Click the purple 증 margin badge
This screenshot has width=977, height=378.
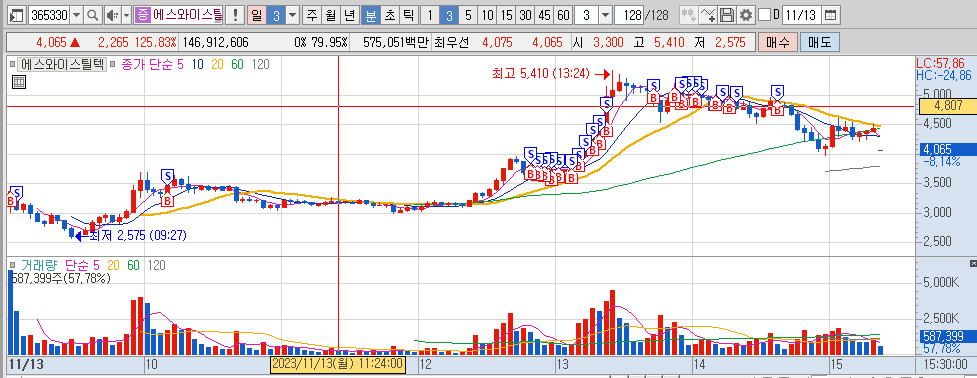(143, 15)
